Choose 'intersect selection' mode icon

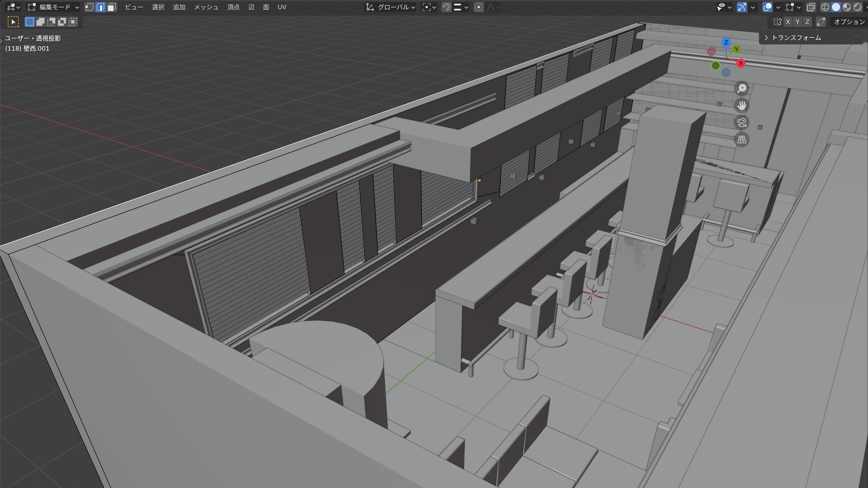point(73,22)
